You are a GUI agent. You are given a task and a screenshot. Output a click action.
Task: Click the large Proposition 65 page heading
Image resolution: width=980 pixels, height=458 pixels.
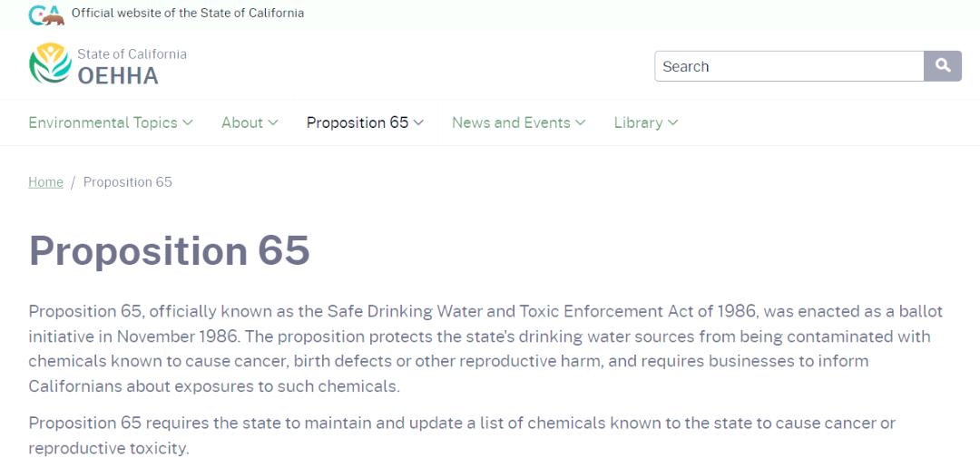[x=170, y=250]
